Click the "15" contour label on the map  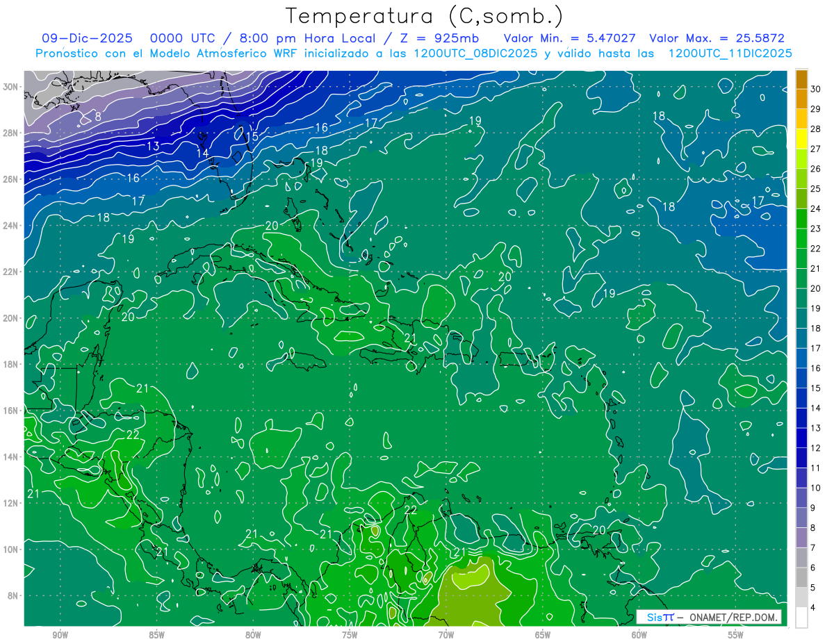pyautogui.click(x=252, y=137)
